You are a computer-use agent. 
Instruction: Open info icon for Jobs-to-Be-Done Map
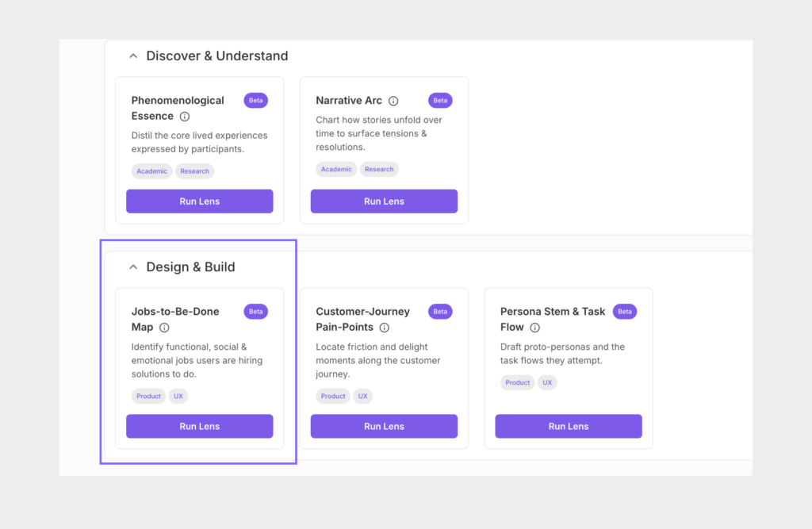pyautogui.click(x=164, y=328)
